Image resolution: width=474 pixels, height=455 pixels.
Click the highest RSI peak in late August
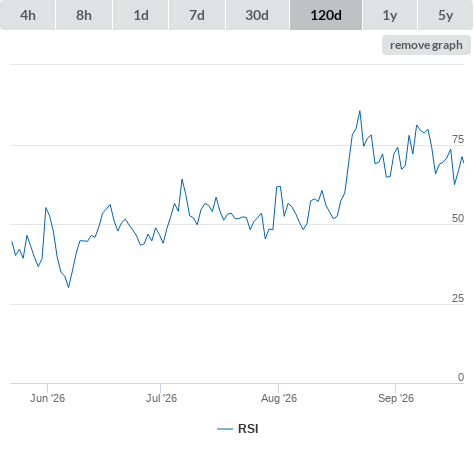click(x=360, y=111)
